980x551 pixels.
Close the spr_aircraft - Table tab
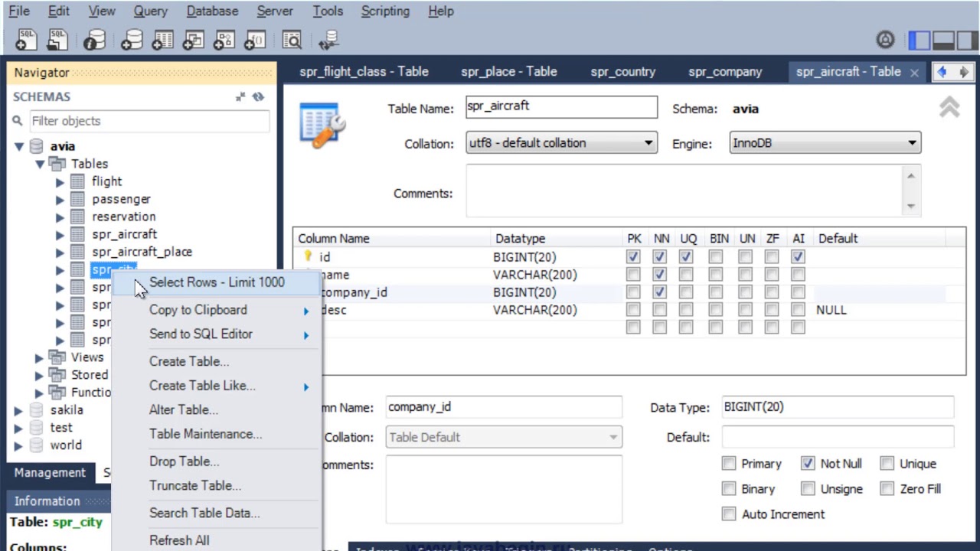pyautogui.click(x=914, y=72)
